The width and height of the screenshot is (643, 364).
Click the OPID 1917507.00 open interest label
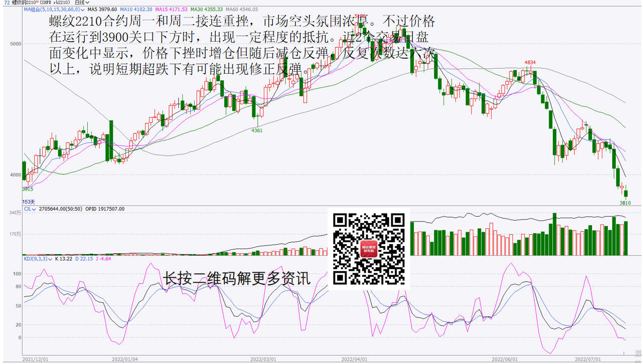coord(105,209)
